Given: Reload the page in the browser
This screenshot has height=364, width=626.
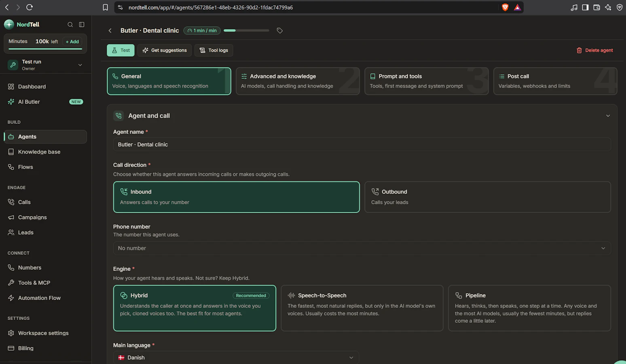Looking at the screenshot, I should tap(30, 7).
